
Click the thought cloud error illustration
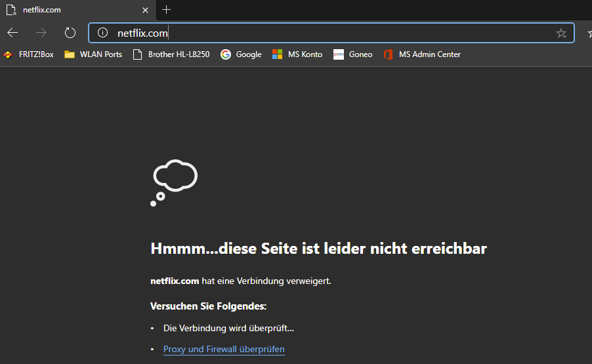[x=174, y=183]
